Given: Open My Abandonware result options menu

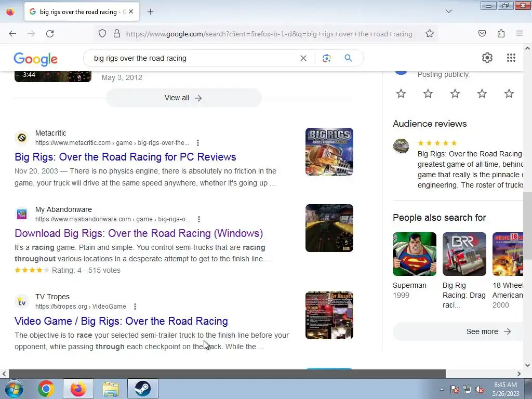Looking at the screenshot, I should tap(199, 219).
